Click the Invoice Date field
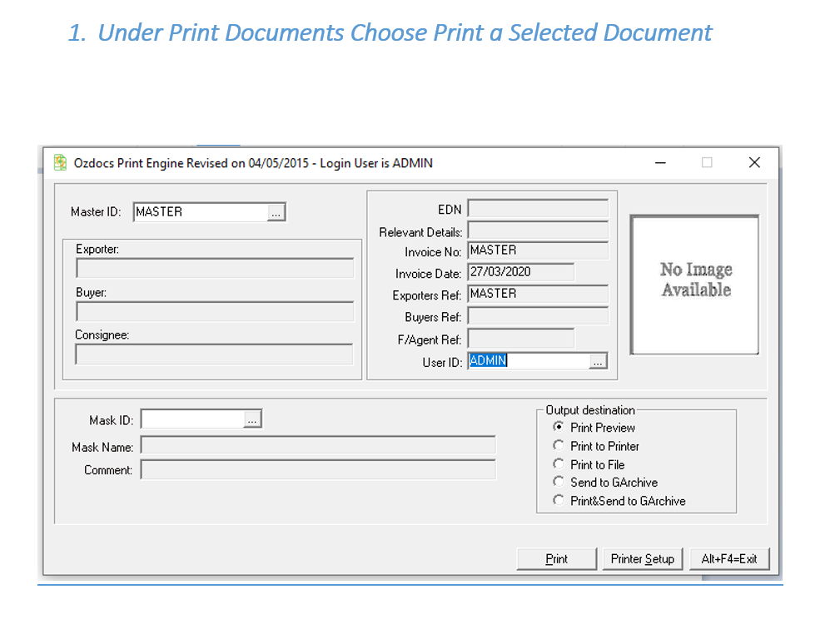The width and height of the screenshot is (840, 629). click(x=520, y=272)
